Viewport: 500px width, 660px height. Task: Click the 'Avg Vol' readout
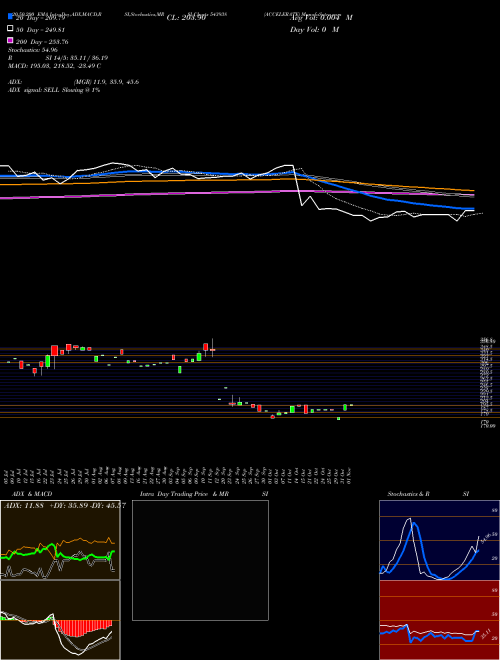coord(321,17)
